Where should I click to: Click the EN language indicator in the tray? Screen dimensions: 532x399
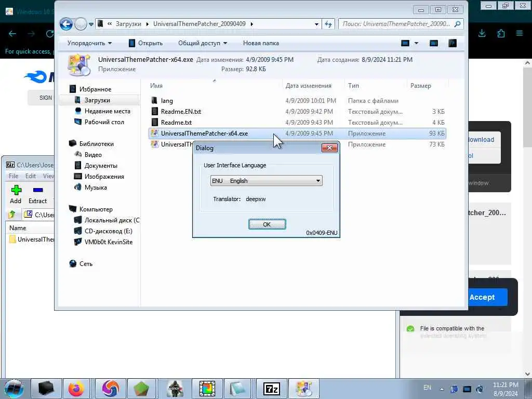(427, 387)
